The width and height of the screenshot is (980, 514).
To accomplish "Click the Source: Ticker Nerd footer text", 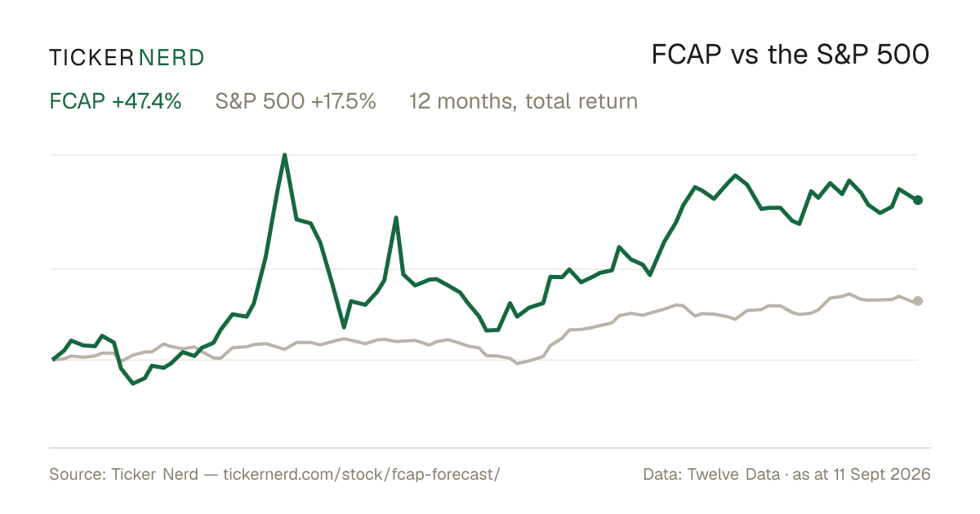I will point(123,474).
